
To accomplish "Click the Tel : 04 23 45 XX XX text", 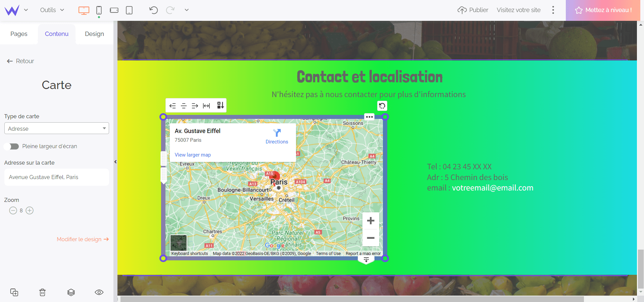I will coord(459,167).
